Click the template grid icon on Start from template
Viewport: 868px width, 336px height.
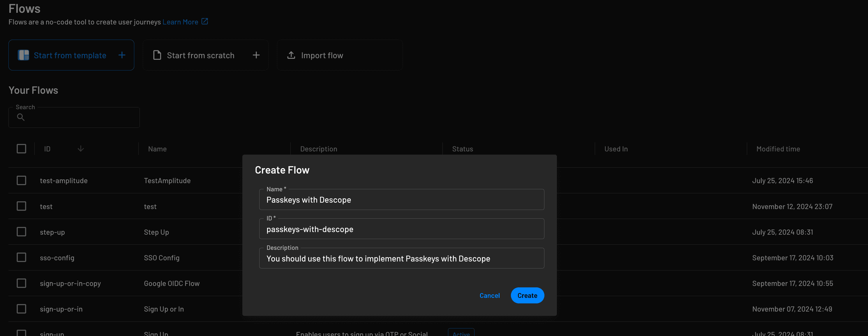point(23,55)
